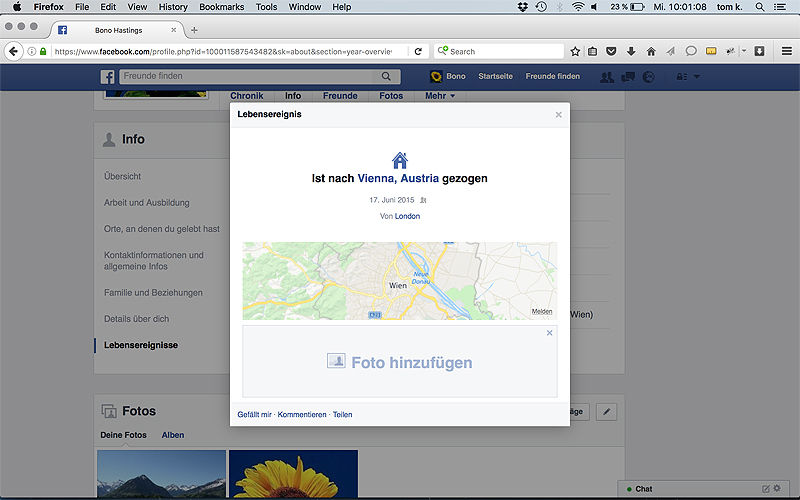The image size is (800, 500).
Task: Click the Spotlight search icon in menu bar
Action: (x=760, y=7)
